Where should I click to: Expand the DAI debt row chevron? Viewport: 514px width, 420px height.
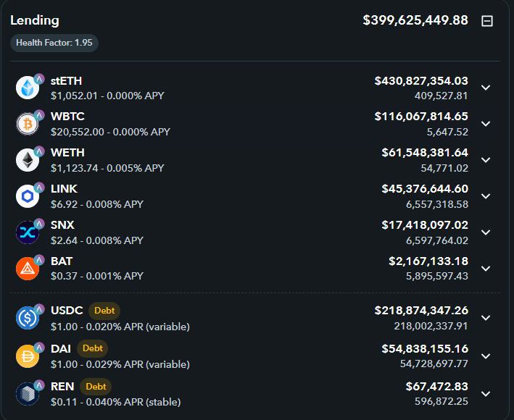click(x=486, y=356)
